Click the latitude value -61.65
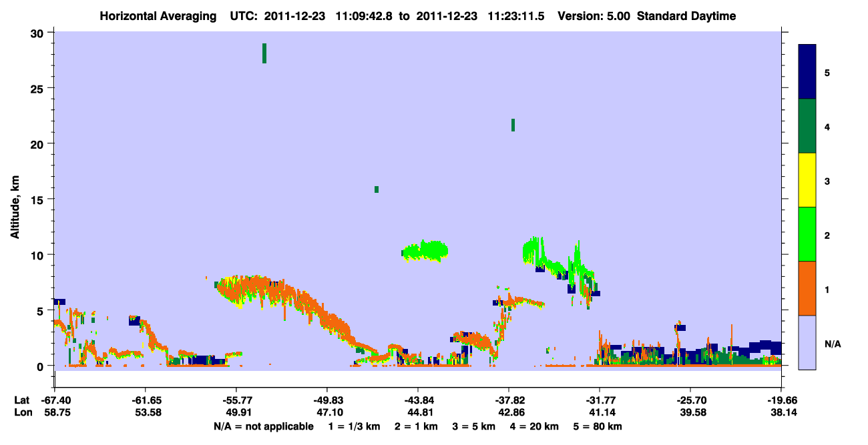 click(146, 400)
